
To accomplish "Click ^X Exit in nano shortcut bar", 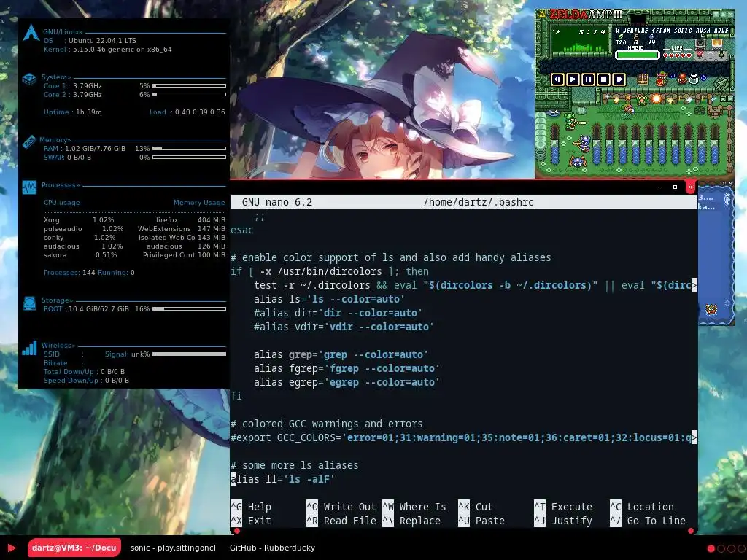I will point(251,521).
